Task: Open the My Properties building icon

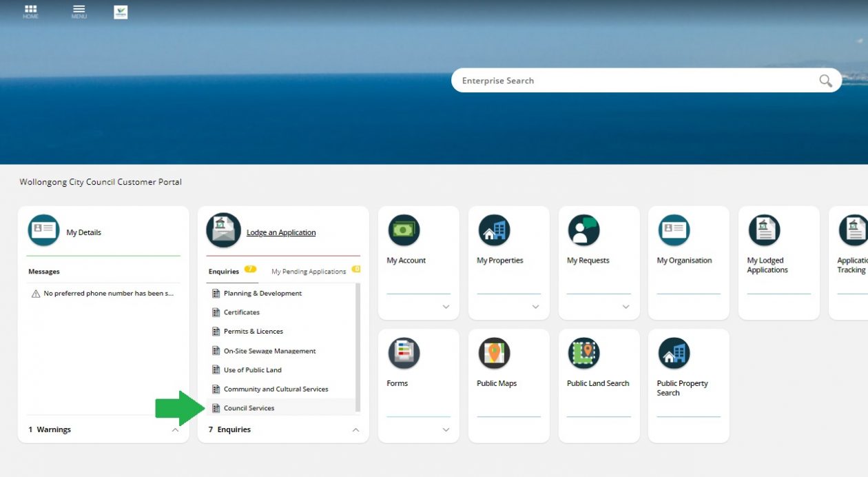Action: (494, 230)
